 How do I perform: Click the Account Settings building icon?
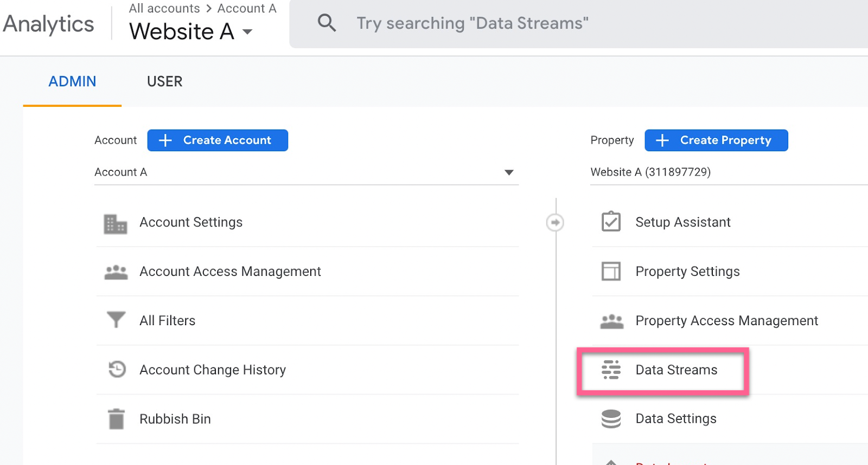(x=115, y=223)
